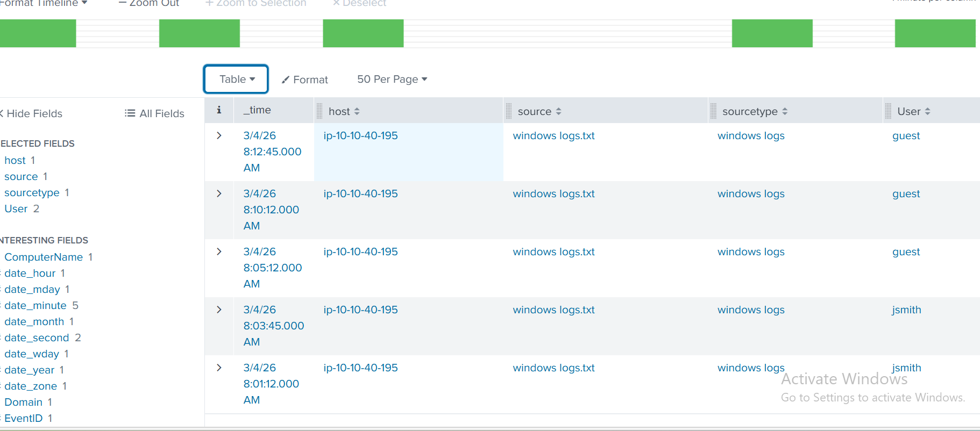The height and width of the screenshot is (431, 980).
Task: Sort by sourcetype column arrows
Action: (785, 111)
